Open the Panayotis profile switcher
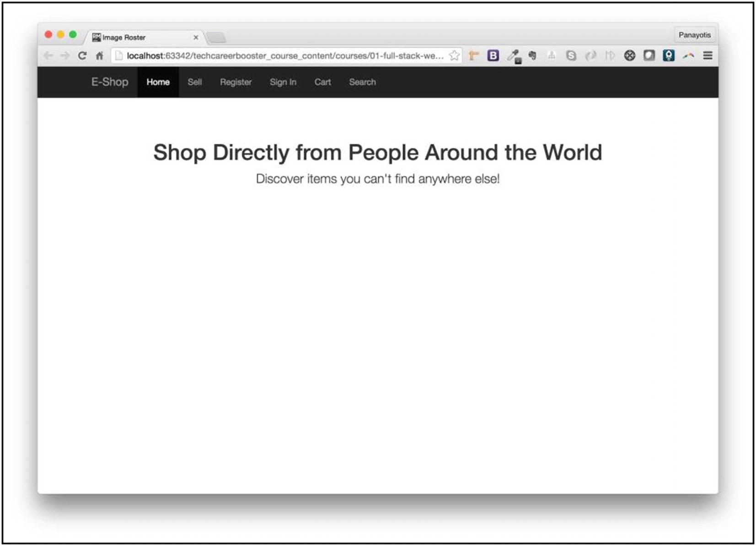756x546 pixels. click(695, 35)
